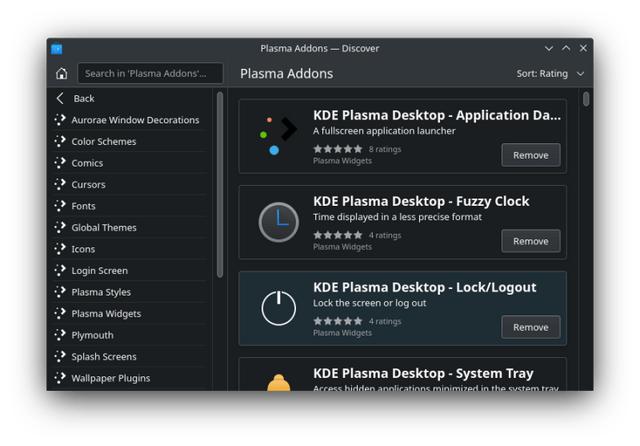Select the Cursors category
640x446 pixels.
(x=130, y=184)
